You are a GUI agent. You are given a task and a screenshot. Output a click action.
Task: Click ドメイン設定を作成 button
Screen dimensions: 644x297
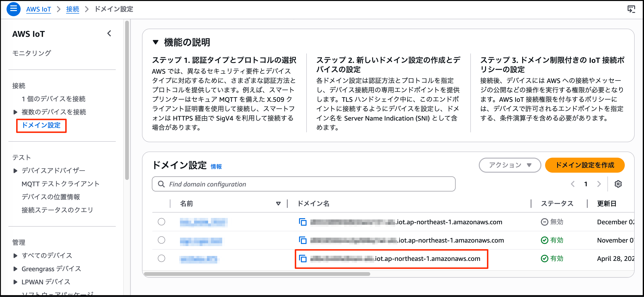coord(584,165)
